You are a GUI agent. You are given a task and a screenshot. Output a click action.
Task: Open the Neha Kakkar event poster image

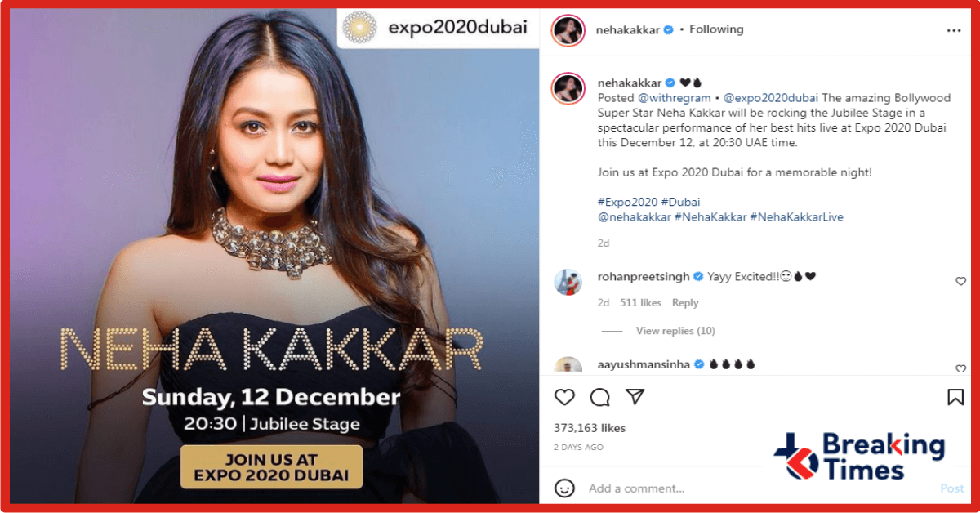[274, 256]
